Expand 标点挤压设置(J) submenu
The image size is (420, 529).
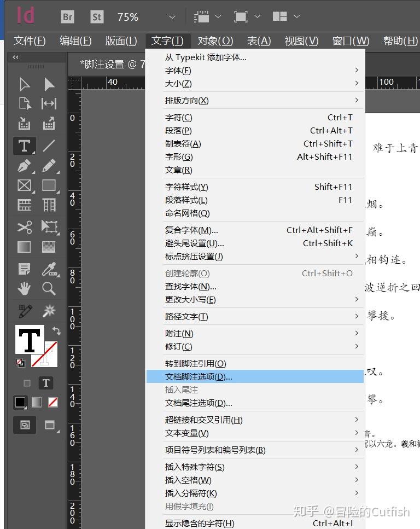pos(256,257)
